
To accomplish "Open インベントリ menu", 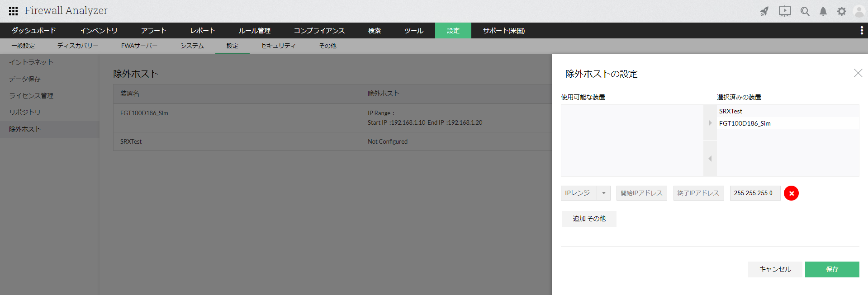I will click(98, 30).
